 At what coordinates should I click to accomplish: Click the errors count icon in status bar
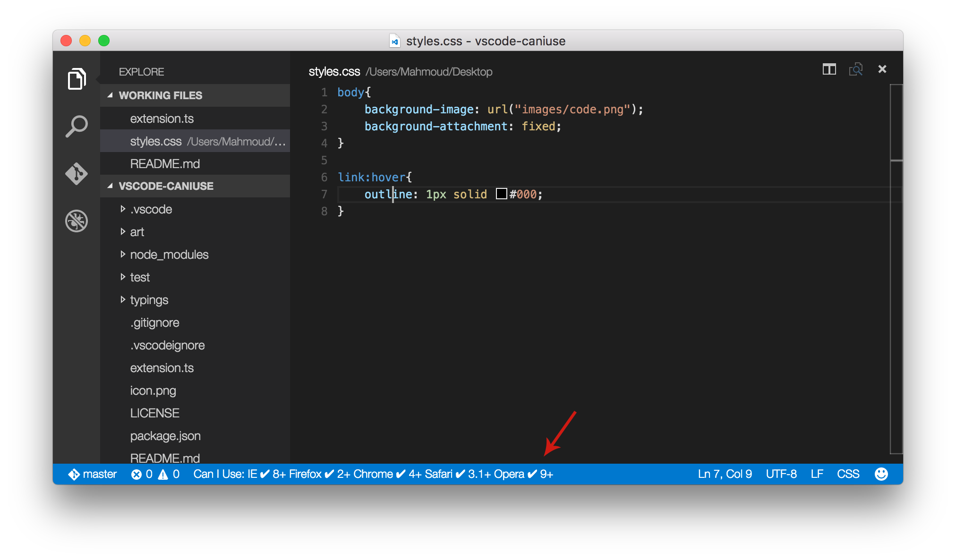[137, 475]
